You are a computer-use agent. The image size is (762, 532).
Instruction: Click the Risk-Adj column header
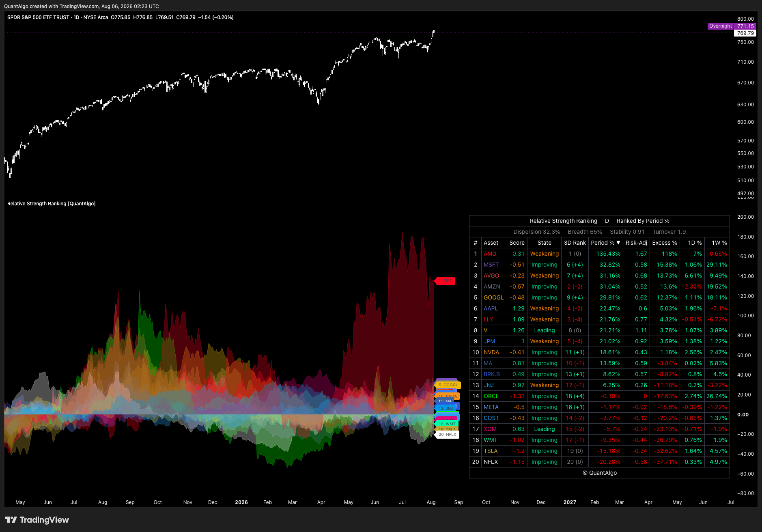tap(636, 243)
